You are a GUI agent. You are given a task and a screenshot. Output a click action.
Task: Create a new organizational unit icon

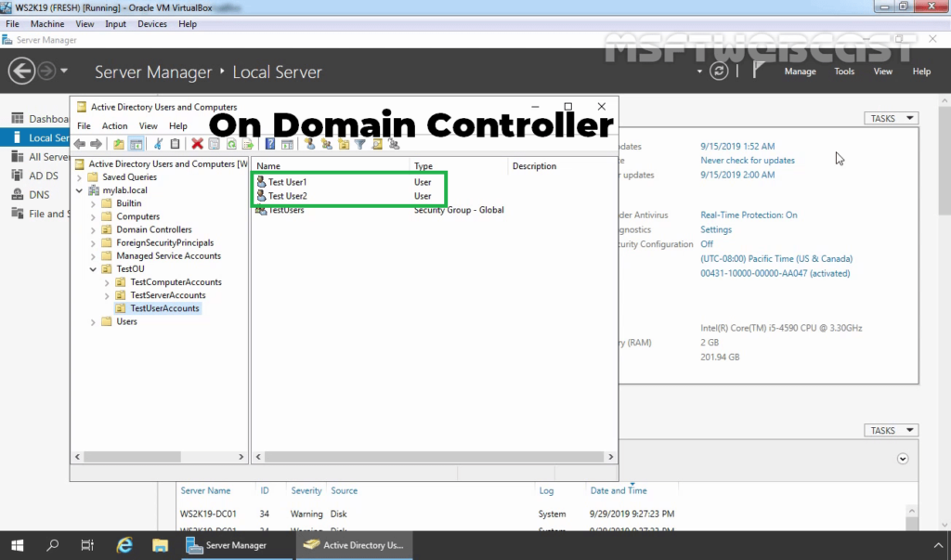click(x=344, y=144)
